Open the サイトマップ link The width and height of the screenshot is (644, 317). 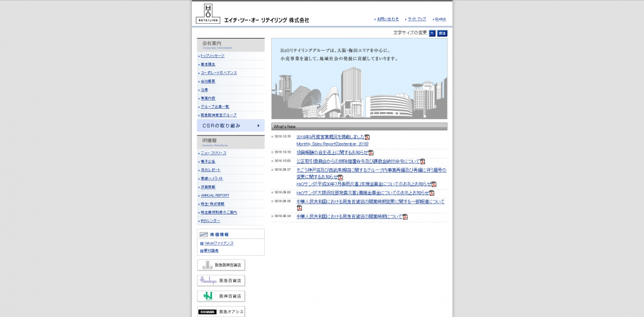pos(417,19)
